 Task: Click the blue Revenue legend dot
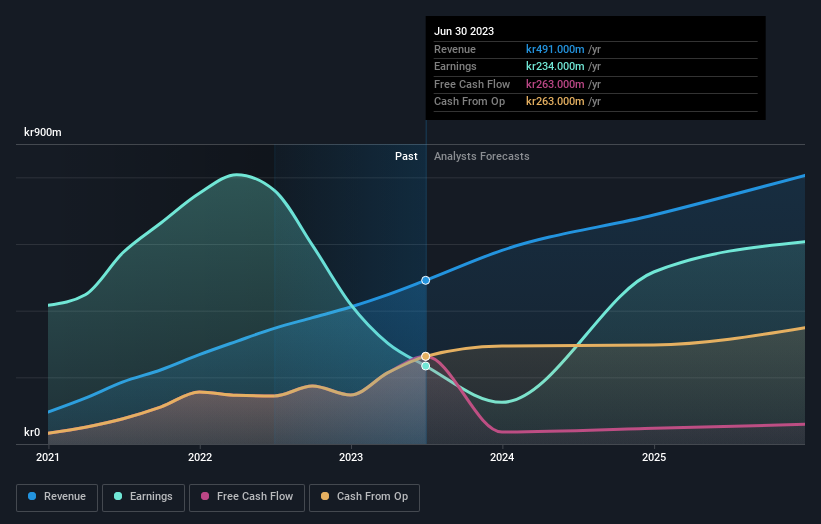pyautogui.click(x=32, y=496)
